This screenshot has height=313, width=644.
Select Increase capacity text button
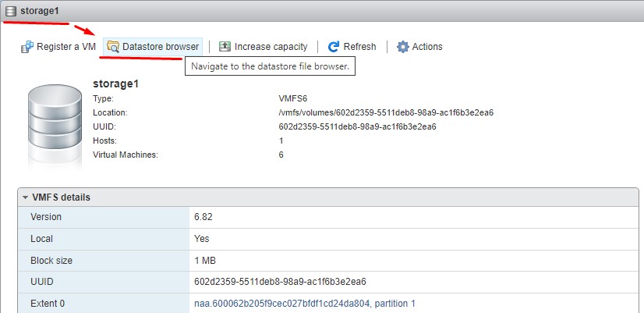click(x=271, y=47)
